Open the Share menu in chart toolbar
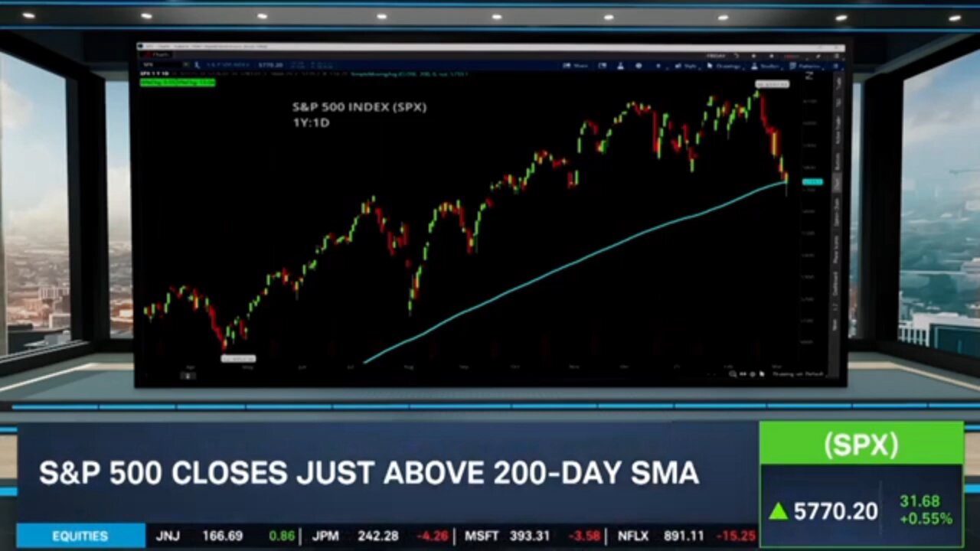The image size is (980, 551). click(x=576, y=66)
